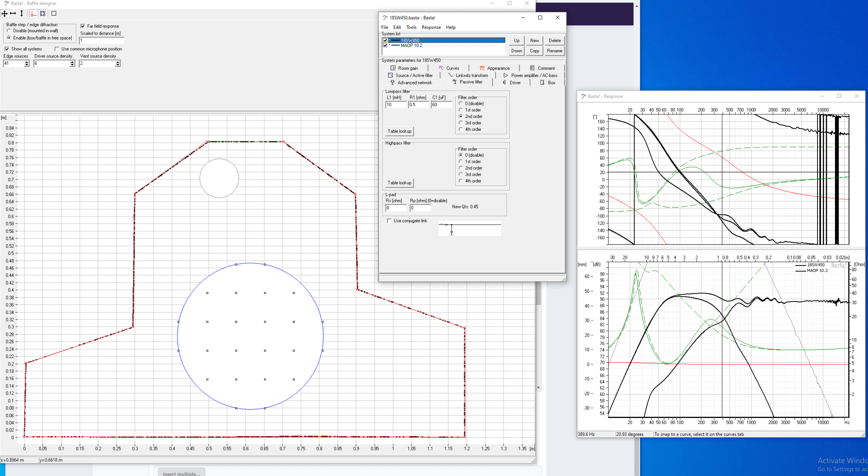Screen dimensions: 868x476
Task: Toggle the source points grid tool
Action: tap(43, 14)
